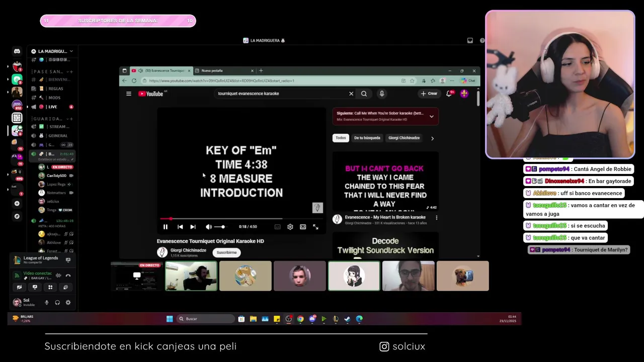Click the browser address bar URL
This screenshot has width=644, height=362.
click(x=221, y=80)
